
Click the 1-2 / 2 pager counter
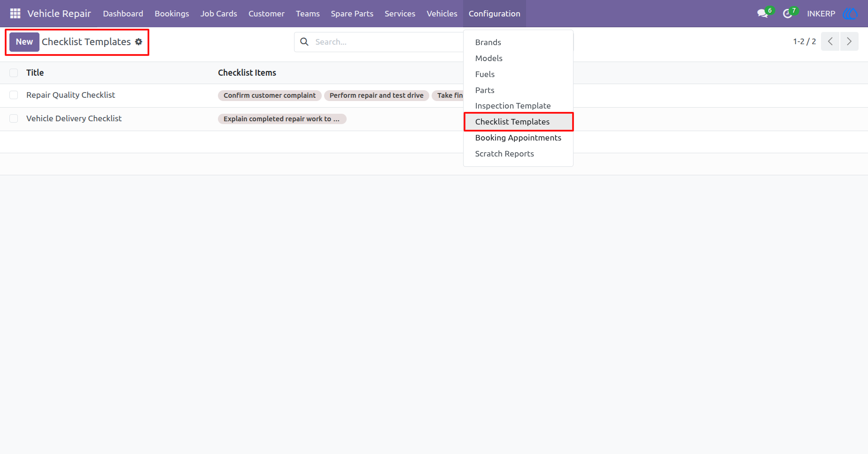pos(805,41)
